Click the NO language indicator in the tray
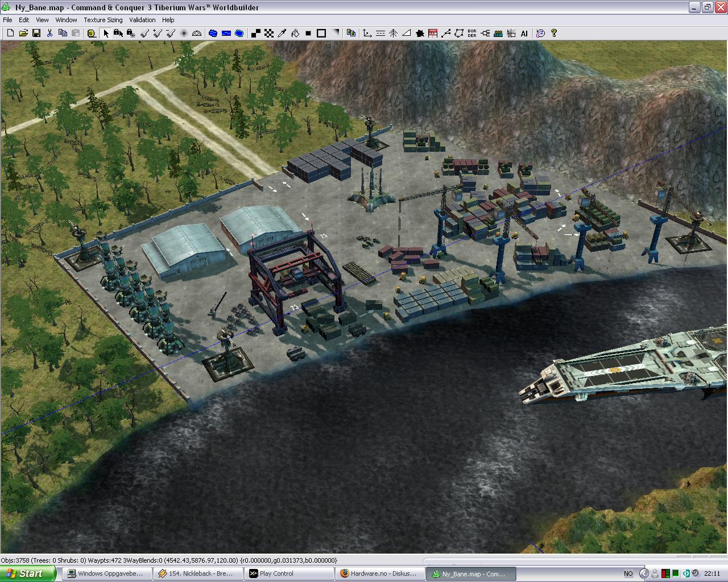This screenshot has height=582, width=728. 628,573
